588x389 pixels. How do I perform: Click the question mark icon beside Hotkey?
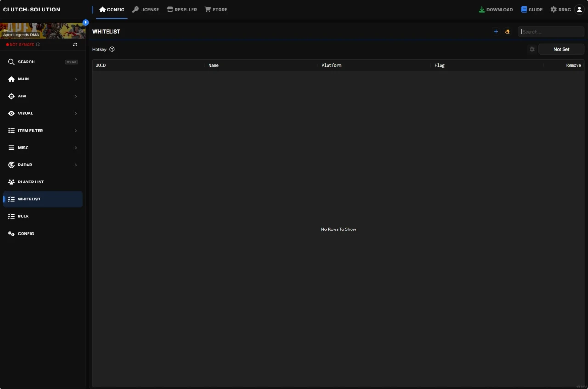[x=112, y=49]
